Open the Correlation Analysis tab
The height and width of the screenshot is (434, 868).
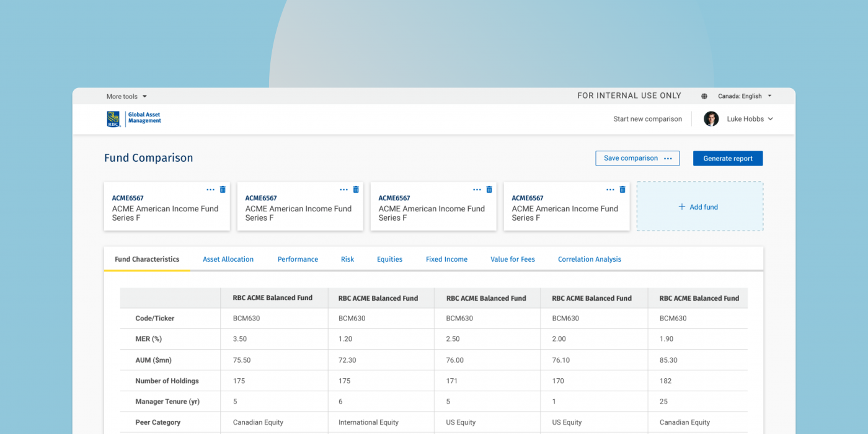click(589, 259)
